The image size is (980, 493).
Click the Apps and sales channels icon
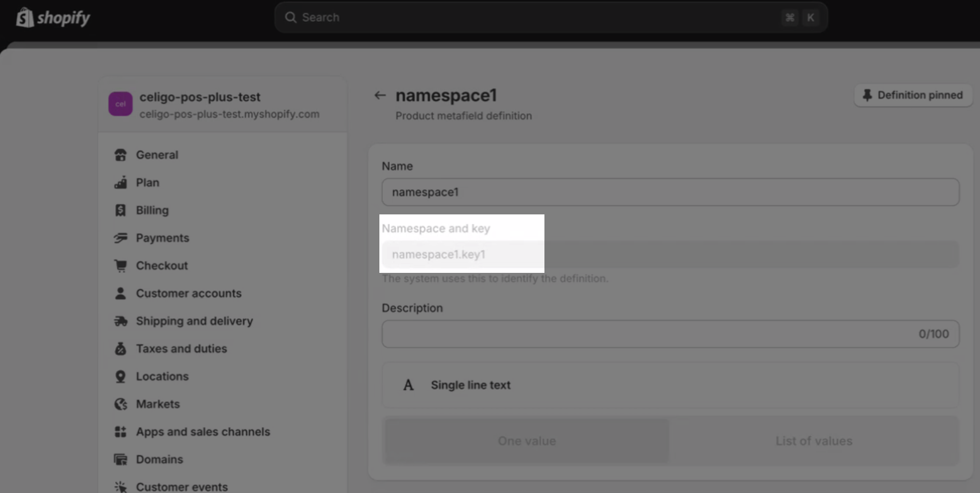tap(120, 432)
